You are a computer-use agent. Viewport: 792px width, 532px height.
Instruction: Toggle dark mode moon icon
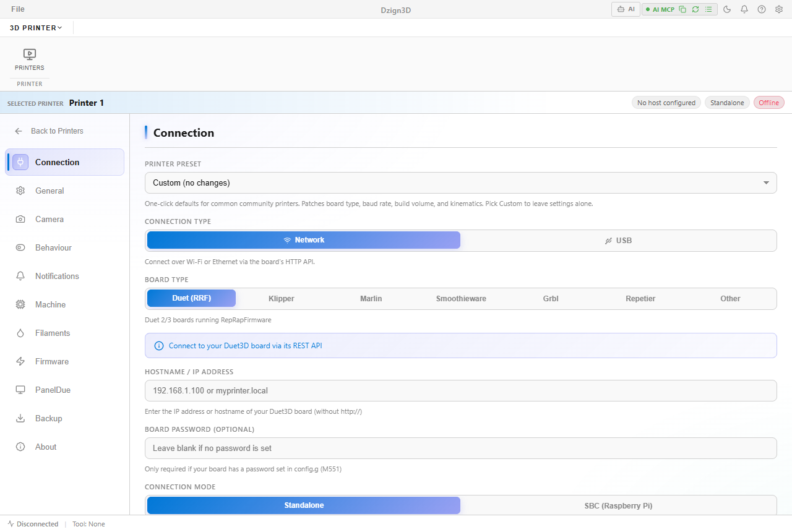(x=727, y=9)
